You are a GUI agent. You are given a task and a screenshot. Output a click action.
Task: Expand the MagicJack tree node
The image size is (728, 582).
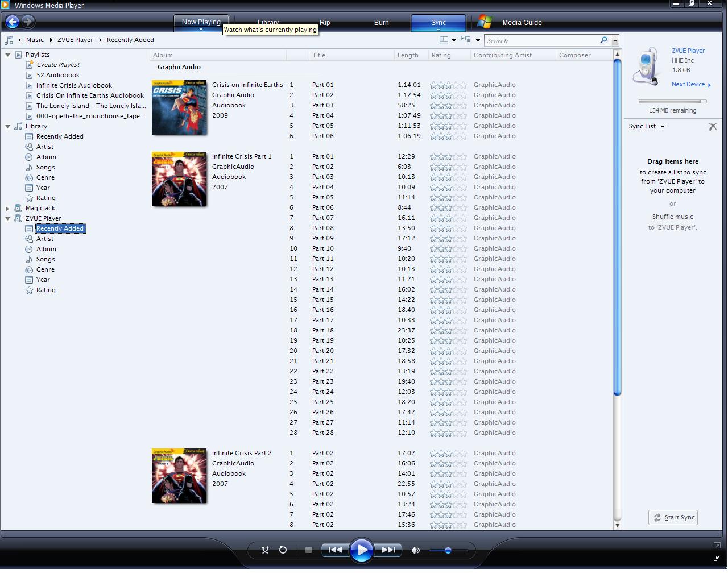pyautogui.click(x=8, y=209)
